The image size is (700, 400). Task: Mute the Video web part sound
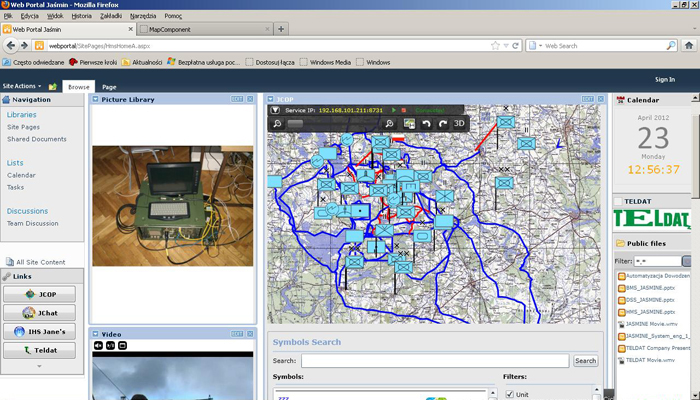(98, 346)
